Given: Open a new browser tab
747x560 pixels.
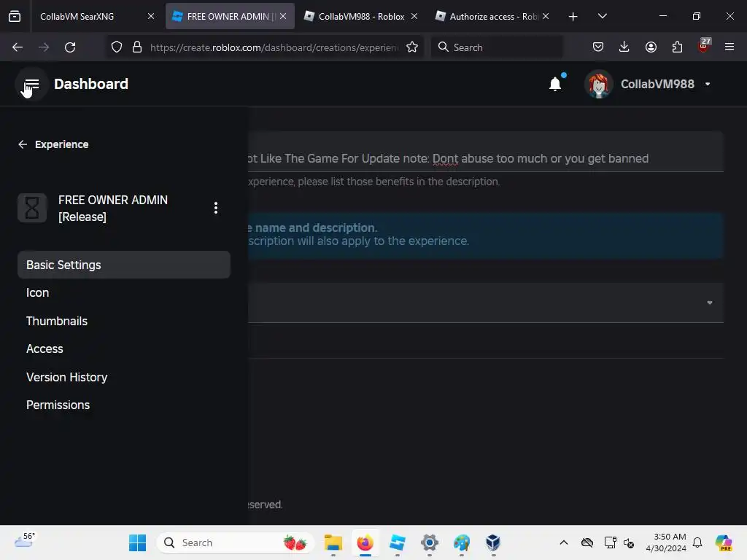Looking at the screenshot, I should coord(573,17).
